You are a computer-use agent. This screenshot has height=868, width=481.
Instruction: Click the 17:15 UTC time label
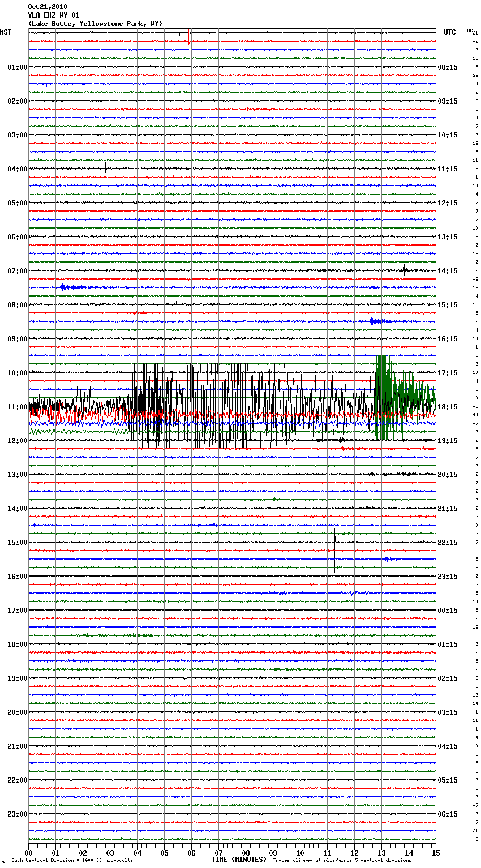click(448, 373)
